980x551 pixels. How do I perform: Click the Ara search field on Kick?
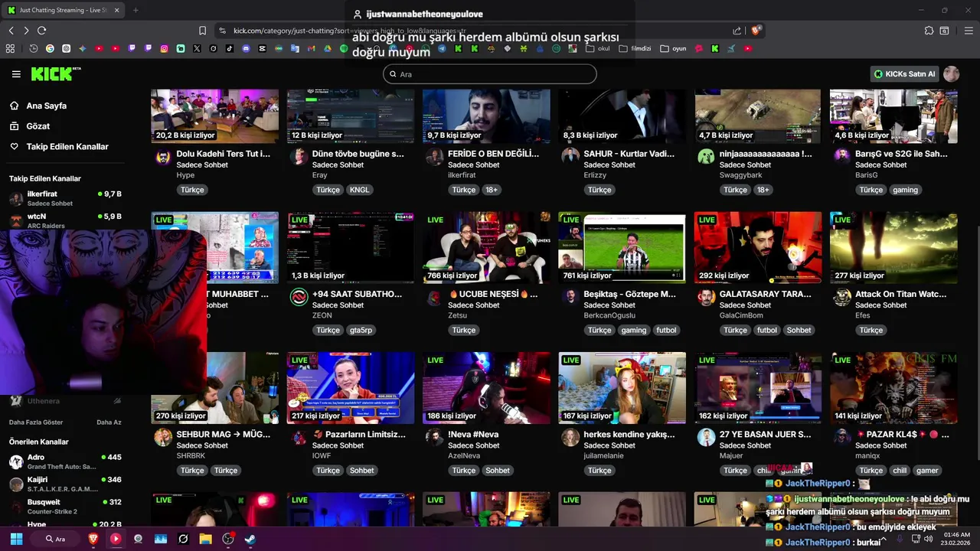click(x=490, y=74)
